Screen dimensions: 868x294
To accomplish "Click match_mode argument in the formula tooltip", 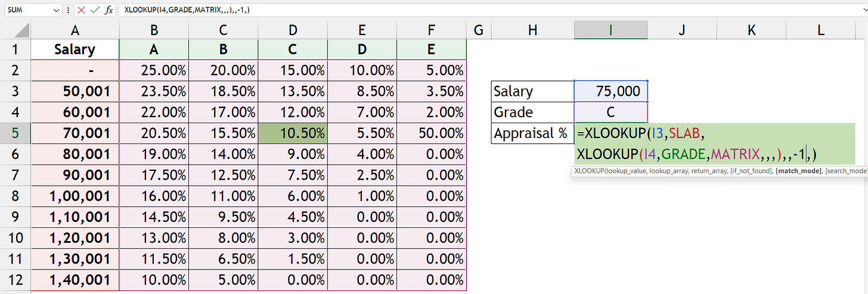I will tap(799, 171).
